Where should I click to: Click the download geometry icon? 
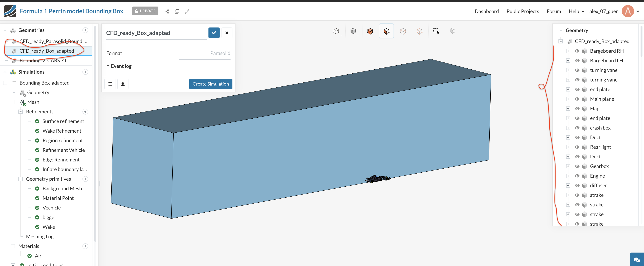123,84
